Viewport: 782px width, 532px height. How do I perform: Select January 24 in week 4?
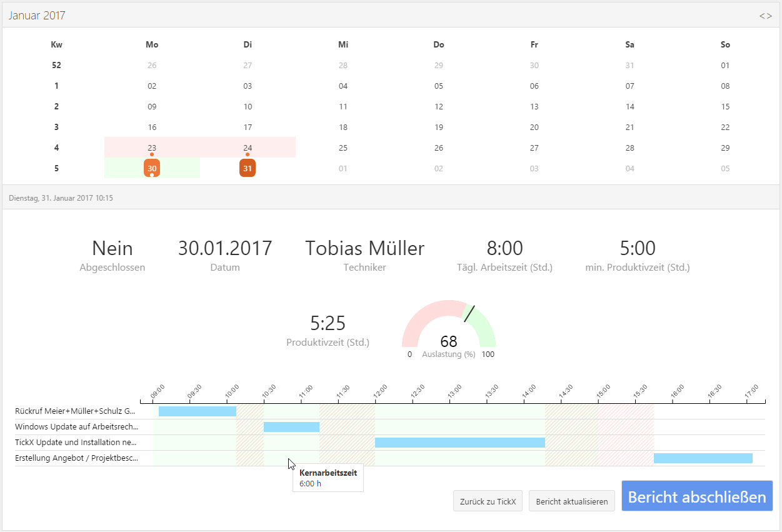[248, 148]
